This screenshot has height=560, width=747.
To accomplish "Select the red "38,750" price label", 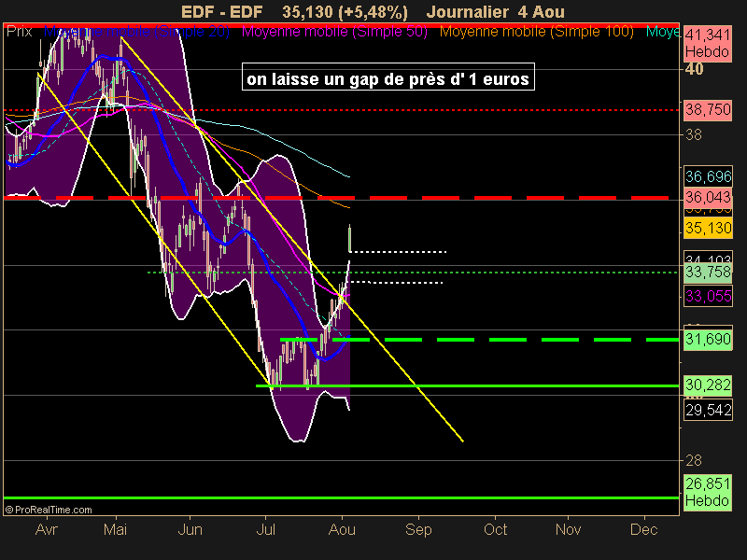I will pos(708,110).
